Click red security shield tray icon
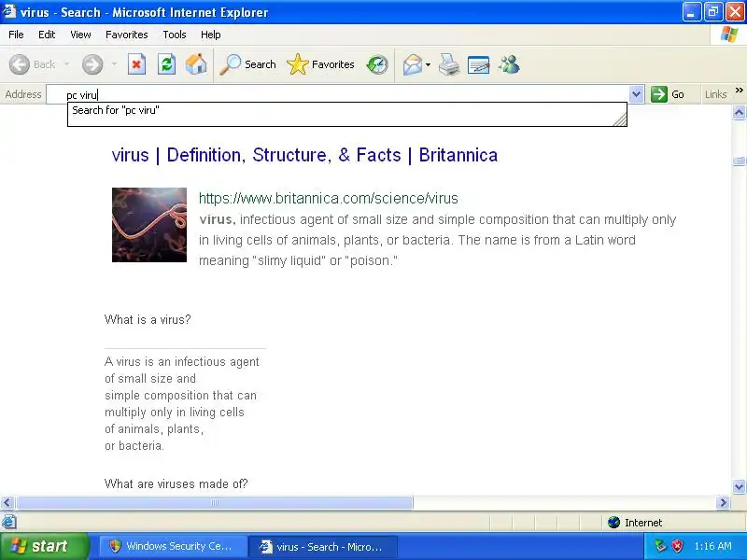Viewport: 747px width, 560px height. pyautogui.click(x=677, y=546)
